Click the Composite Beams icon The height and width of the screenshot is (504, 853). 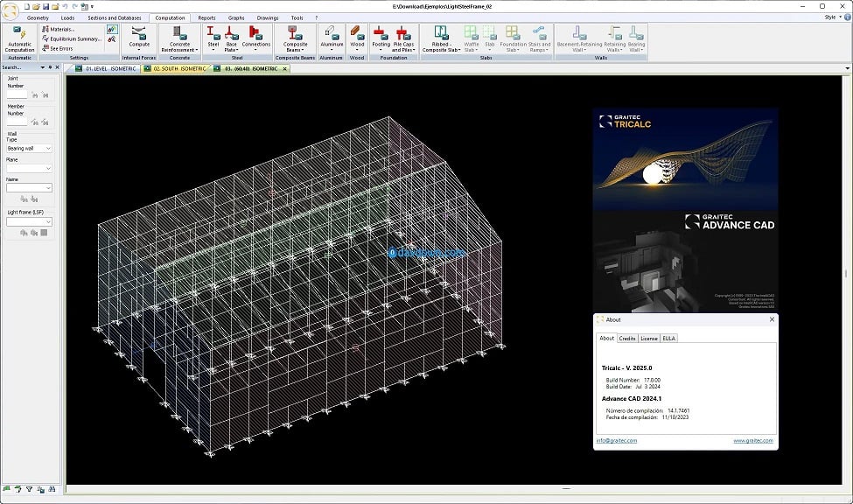click(295, 32)
